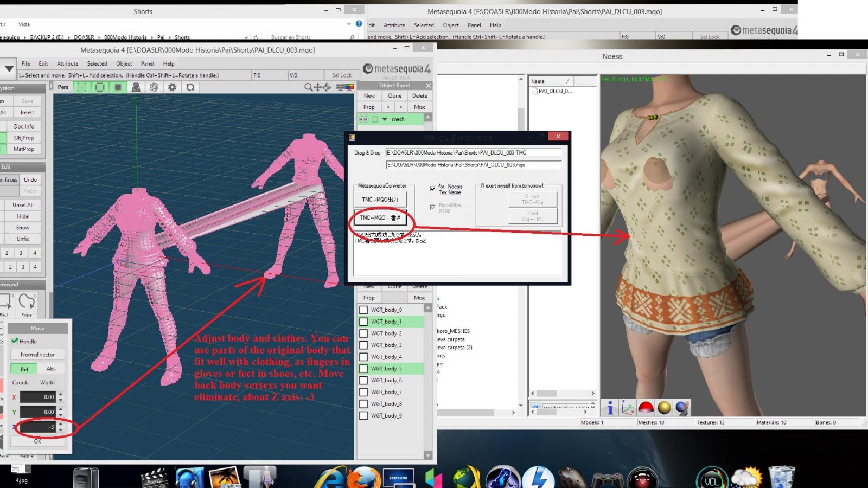Open the World coordinate dropdown
The image size is (868, 488).
coord(47,382)
